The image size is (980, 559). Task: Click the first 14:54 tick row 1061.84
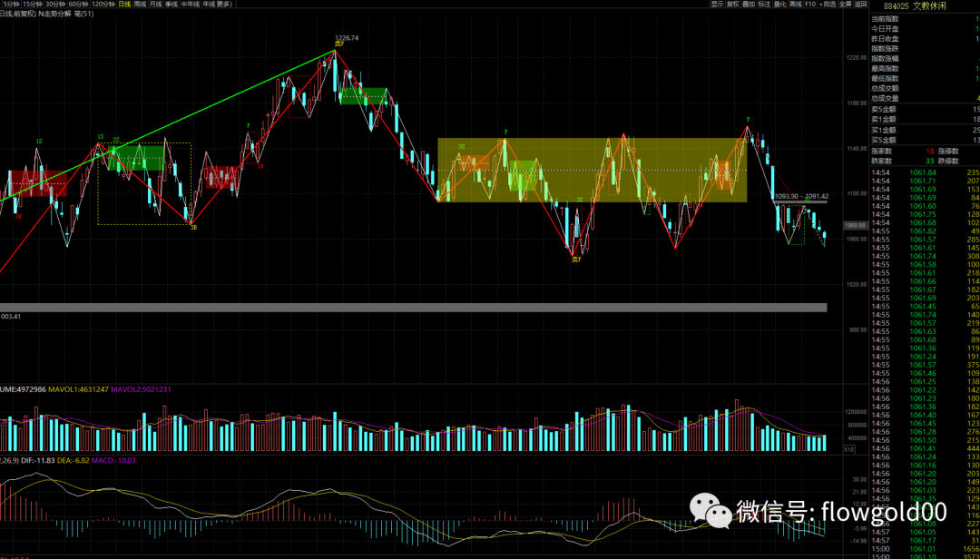pos(925,172)
